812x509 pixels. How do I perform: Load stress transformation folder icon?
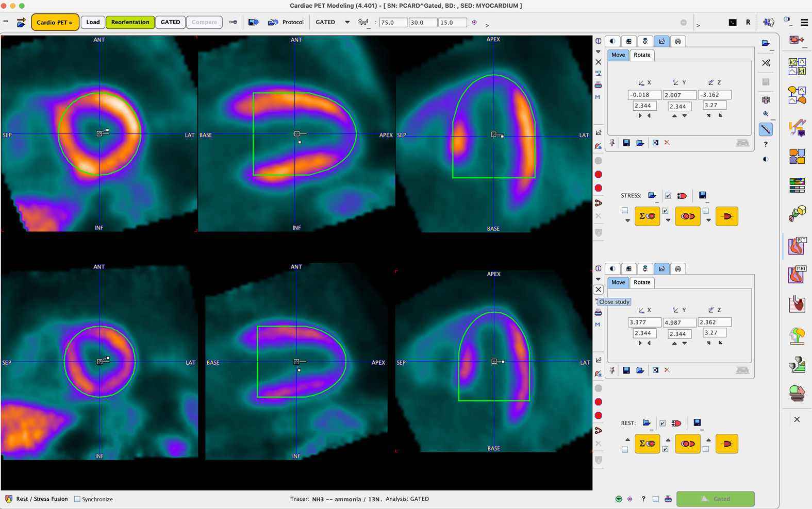pyautogui.click(x=640, y=143)
